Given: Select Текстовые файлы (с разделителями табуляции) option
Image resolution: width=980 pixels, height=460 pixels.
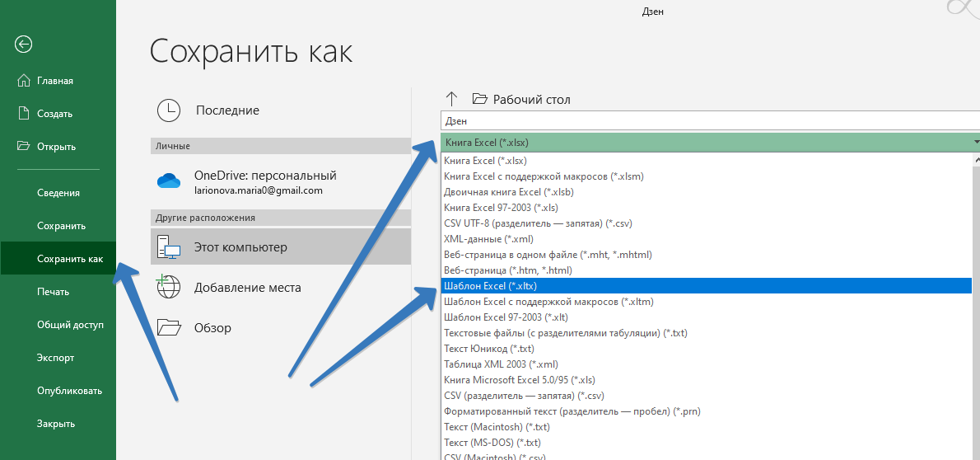Looking at the screenshot, I should click(x=707, y=333).
